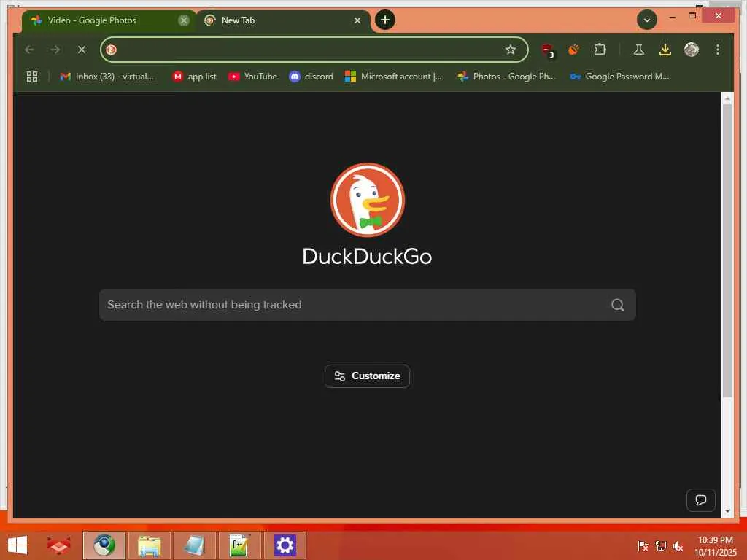This screenshot has width=747, height=560.
Task: Open the Notepad++ taskbar icon
Action: point(239,545)
